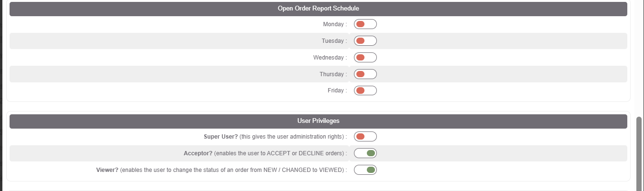Click the "Monday :" text label
The height and width of the screenshot is (191, 644).
pyautogui.click(x=335, y=24)
